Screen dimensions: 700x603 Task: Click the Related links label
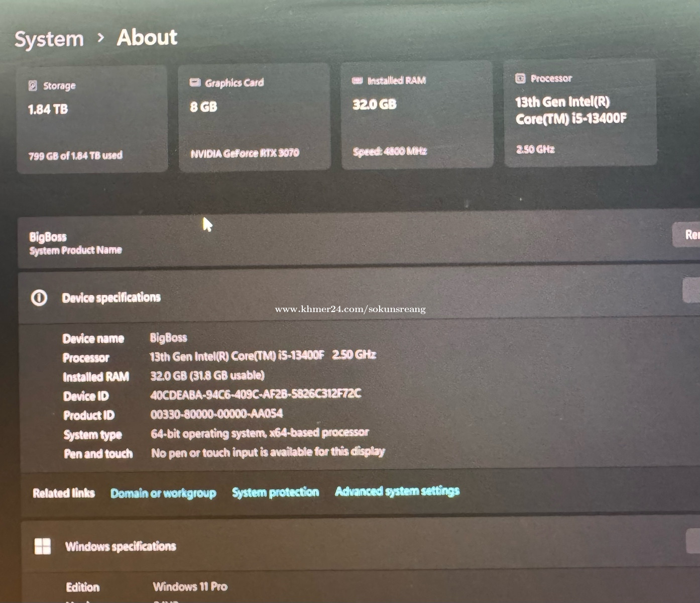pos(64,493)
